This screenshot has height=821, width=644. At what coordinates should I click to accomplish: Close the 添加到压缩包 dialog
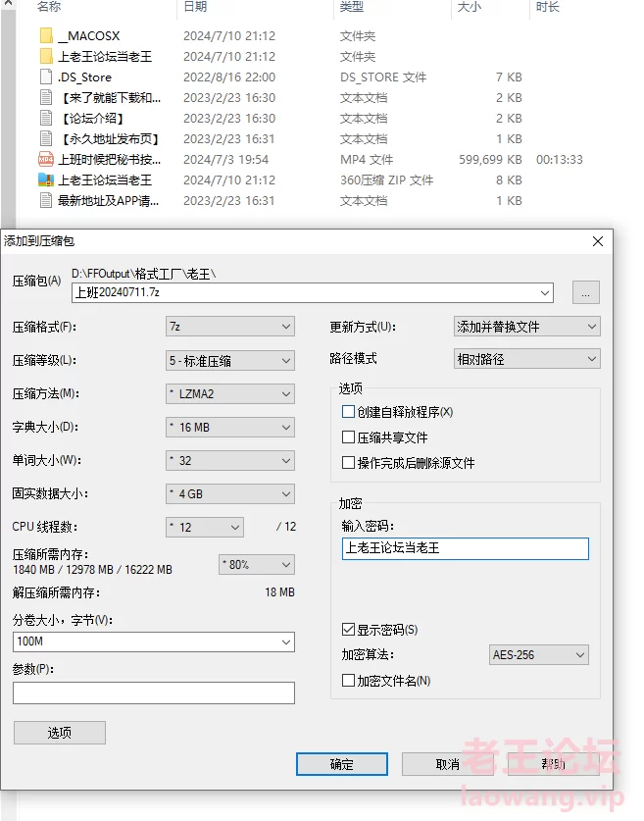tap(598, 241)
